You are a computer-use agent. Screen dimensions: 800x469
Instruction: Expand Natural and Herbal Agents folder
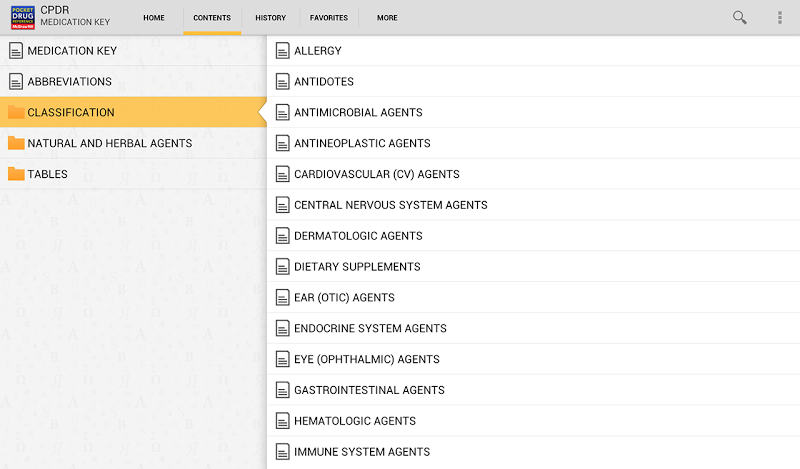tap(109, 143)
